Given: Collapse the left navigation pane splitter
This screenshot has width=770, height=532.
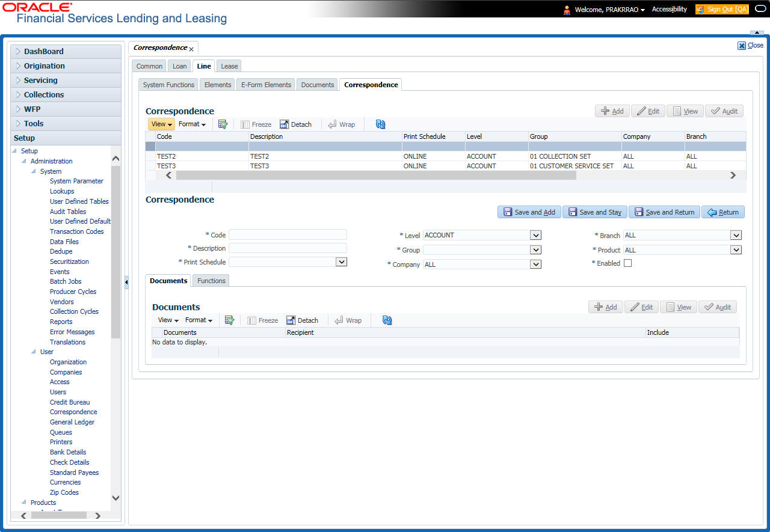Looking at the screenshot, I should point(126,282).
